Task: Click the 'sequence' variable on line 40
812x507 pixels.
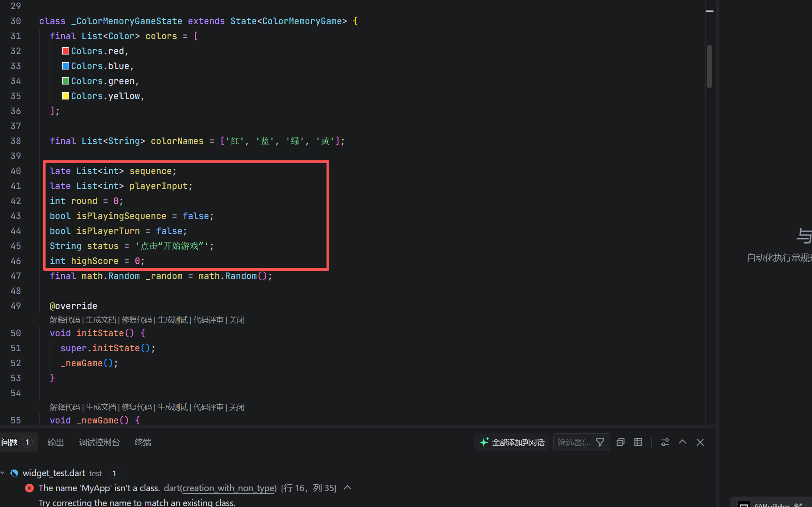Action: point(150,171)
